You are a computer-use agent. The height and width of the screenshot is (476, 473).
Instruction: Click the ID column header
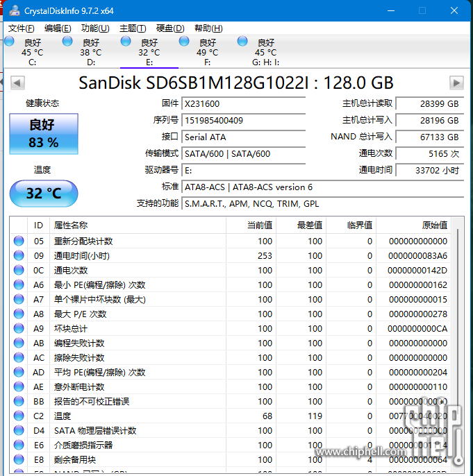(x=39, y=226)
